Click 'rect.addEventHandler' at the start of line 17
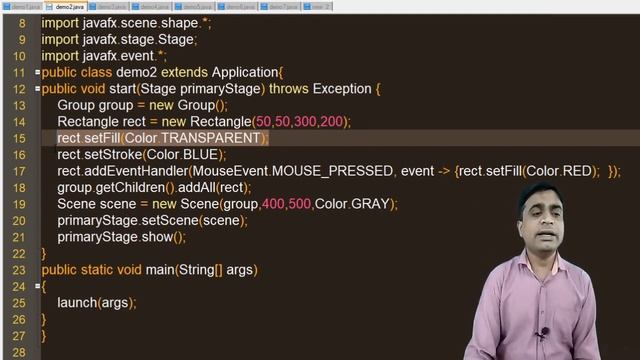The image size is (640, 360). point(122,171)
